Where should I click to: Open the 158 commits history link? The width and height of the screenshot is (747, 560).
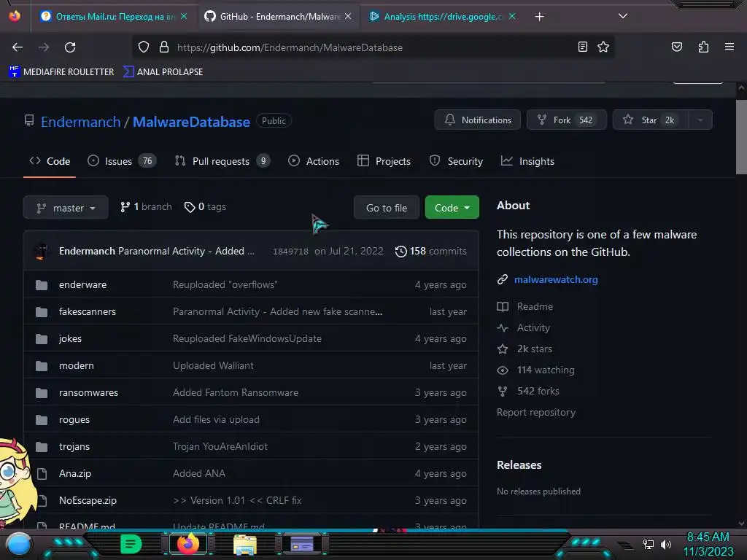430,251
